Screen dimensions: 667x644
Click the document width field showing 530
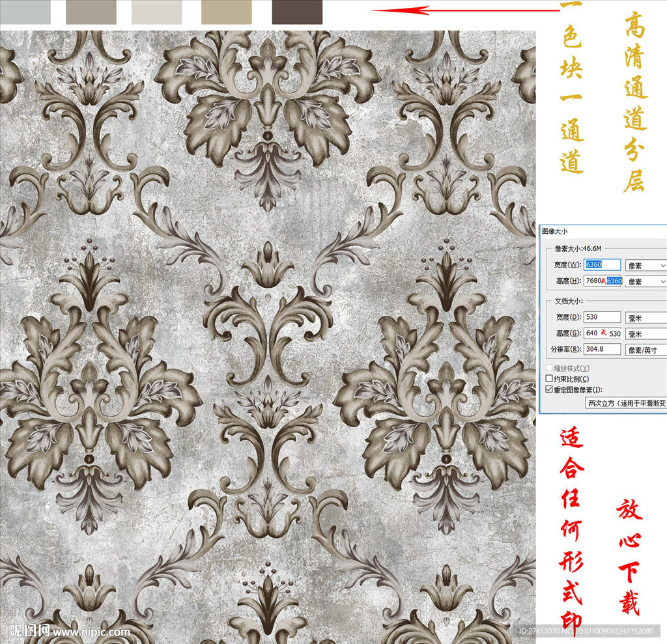tap(602, 317)
